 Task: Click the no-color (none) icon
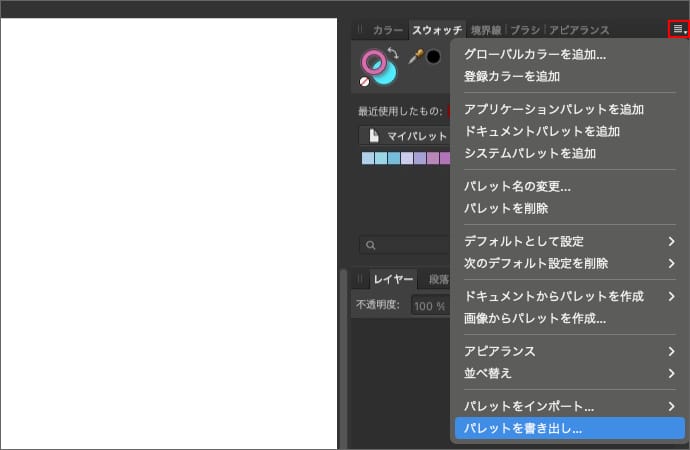[x=365, y=82]
